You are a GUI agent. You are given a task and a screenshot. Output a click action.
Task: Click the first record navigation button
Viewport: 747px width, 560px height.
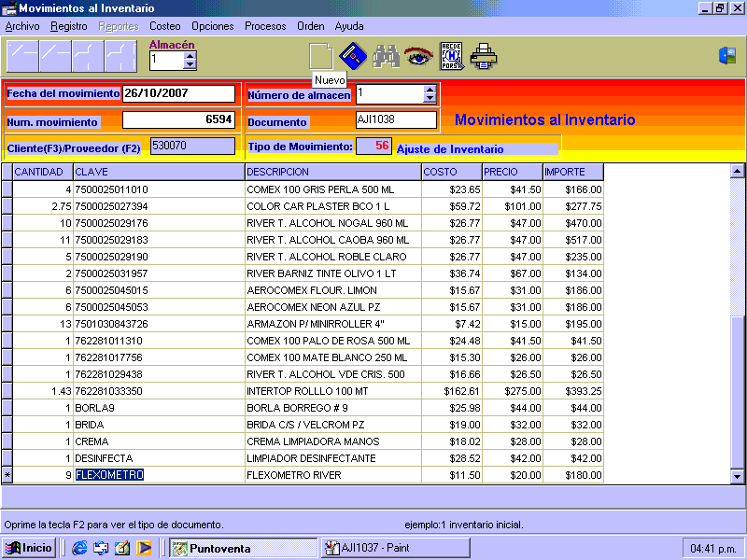[x=22, y=57]
